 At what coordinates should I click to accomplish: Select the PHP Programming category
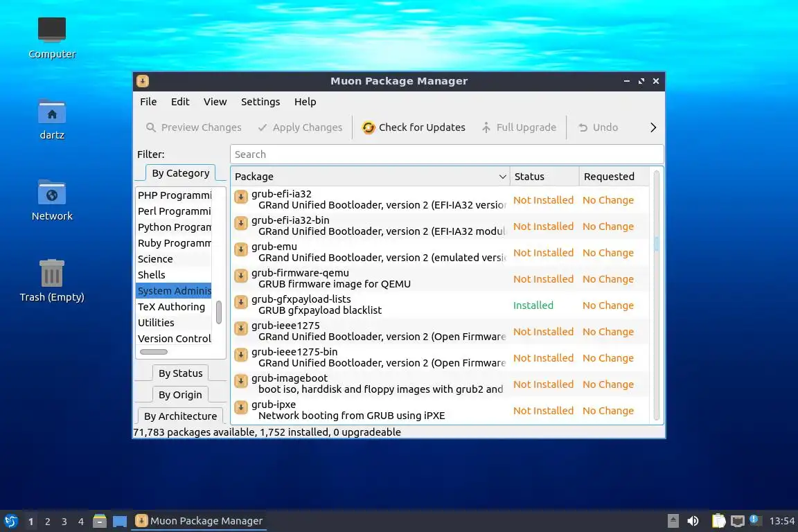coord(174,195)
